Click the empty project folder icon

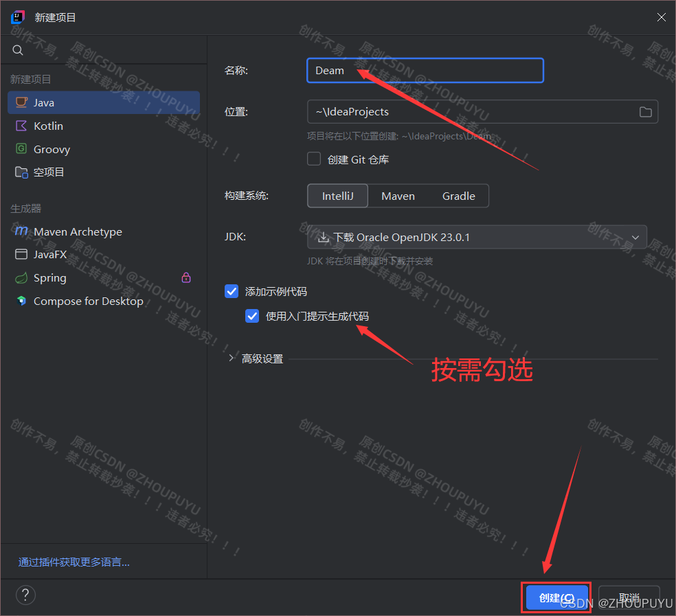[21, 172]
